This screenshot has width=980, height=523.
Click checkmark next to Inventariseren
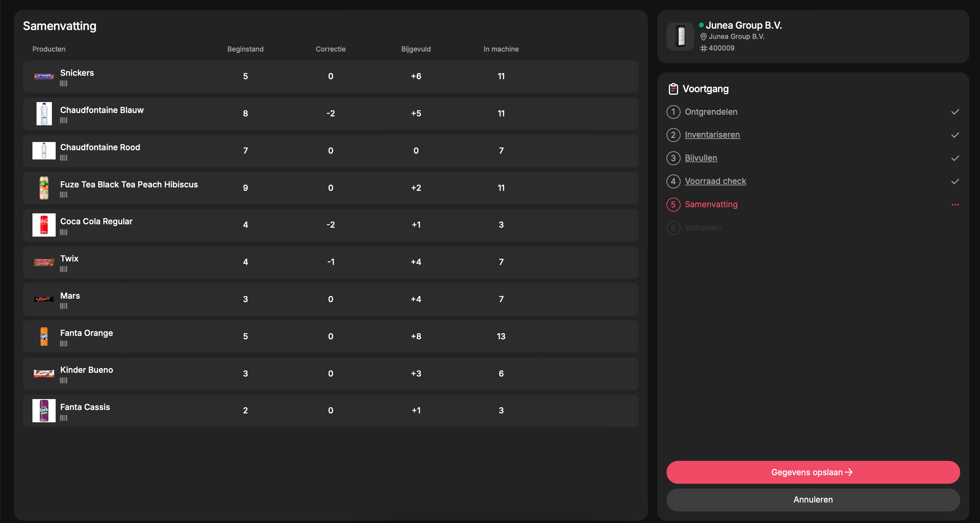pos(955,135)
